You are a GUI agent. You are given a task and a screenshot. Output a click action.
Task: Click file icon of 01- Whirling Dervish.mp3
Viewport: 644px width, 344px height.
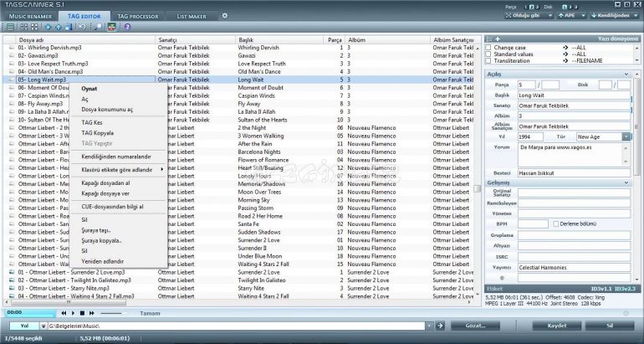pyautogui.click(x=12, y=48)
